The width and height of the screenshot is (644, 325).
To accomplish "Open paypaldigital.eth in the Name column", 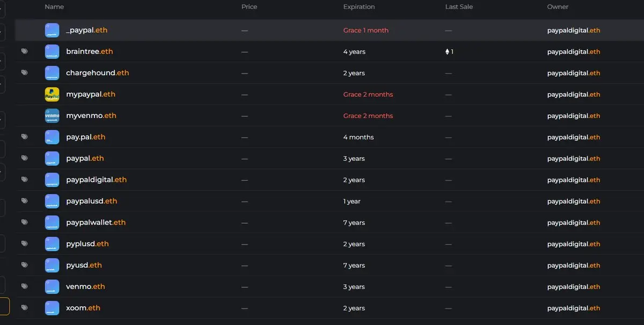I will pos(96,180).
